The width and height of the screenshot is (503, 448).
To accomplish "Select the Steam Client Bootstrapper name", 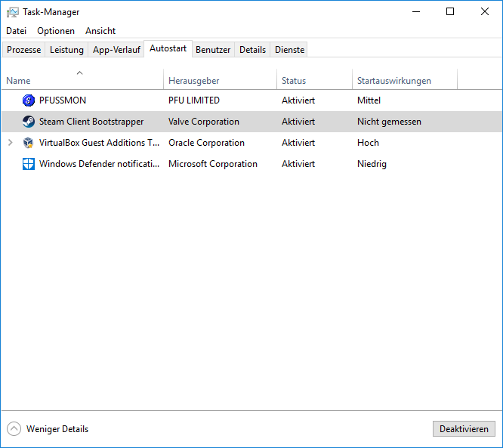I will 91,122.
